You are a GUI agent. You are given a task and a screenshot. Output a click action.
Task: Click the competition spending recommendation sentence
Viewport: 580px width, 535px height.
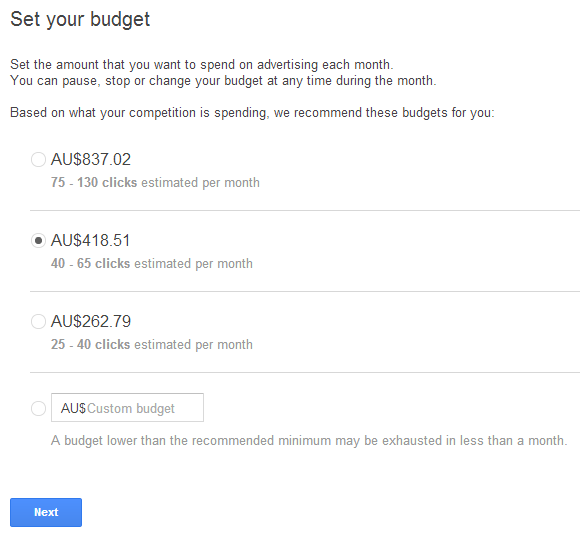click(252, 112)
